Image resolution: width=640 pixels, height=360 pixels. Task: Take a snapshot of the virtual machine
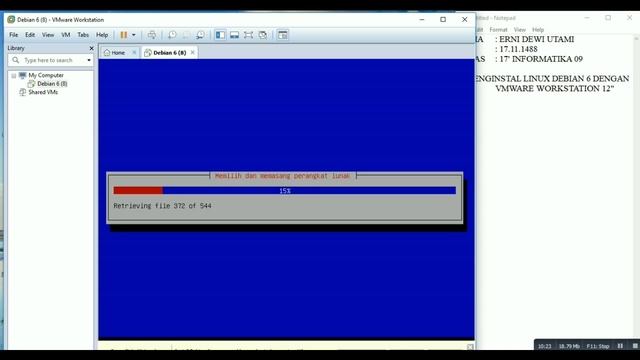point(172,35)
